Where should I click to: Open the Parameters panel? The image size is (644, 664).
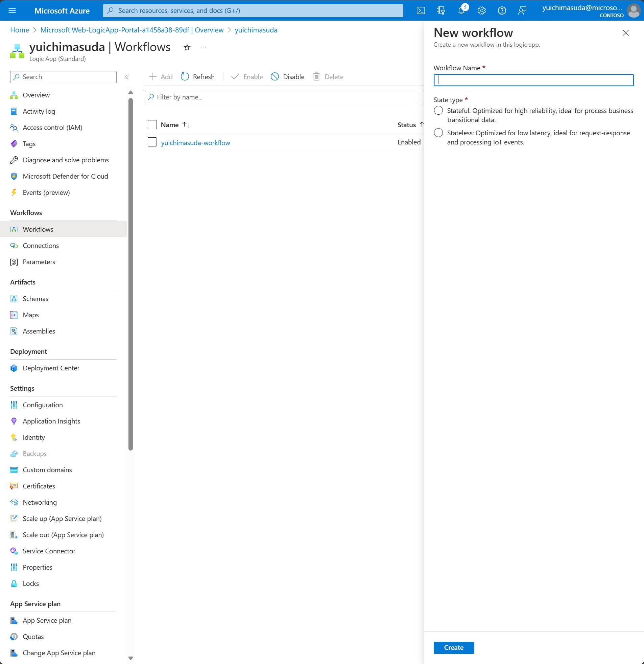tap(39, 261)
